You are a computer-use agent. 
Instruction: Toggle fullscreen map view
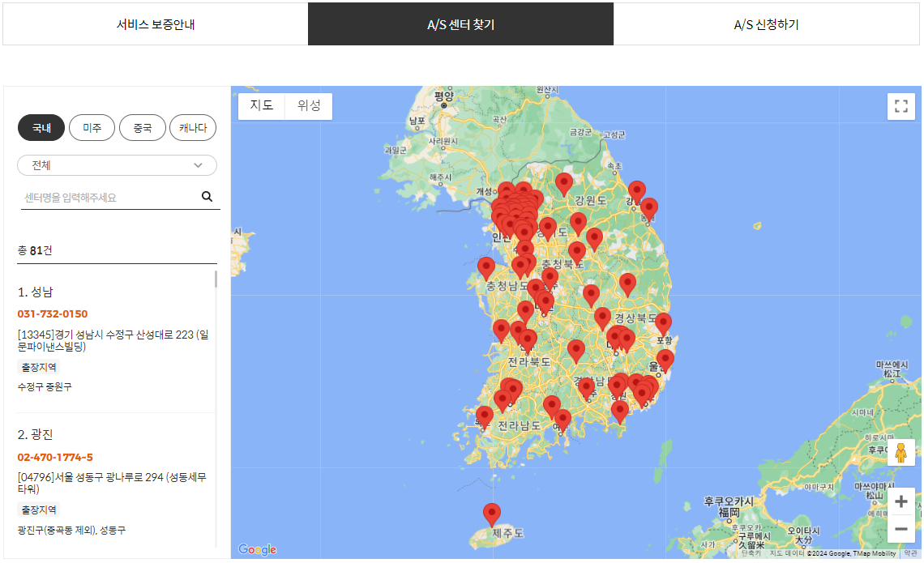(x=901, y=106)
